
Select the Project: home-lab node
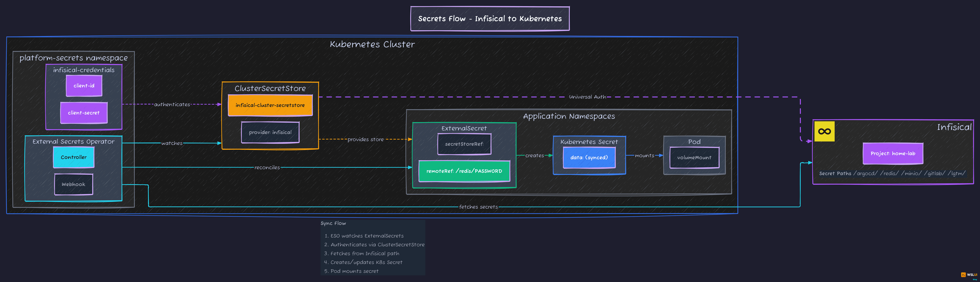[x=893, y=154]
